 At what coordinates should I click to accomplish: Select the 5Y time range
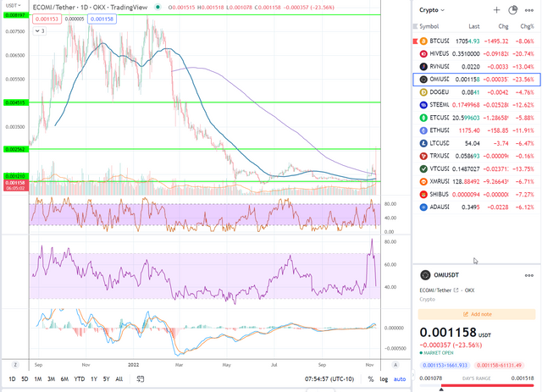pyautogui.click(x=106, y=379)
